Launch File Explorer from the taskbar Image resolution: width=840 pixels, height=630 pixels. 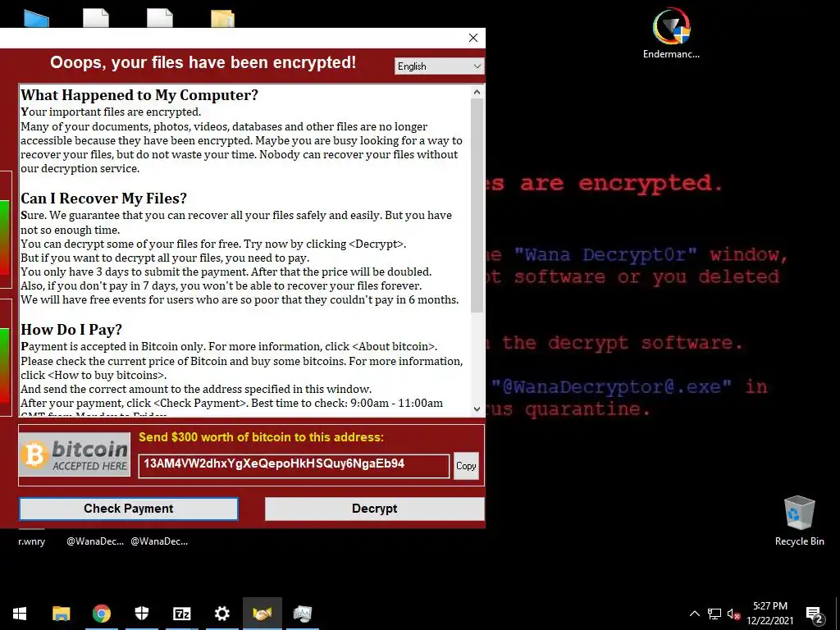61,614
